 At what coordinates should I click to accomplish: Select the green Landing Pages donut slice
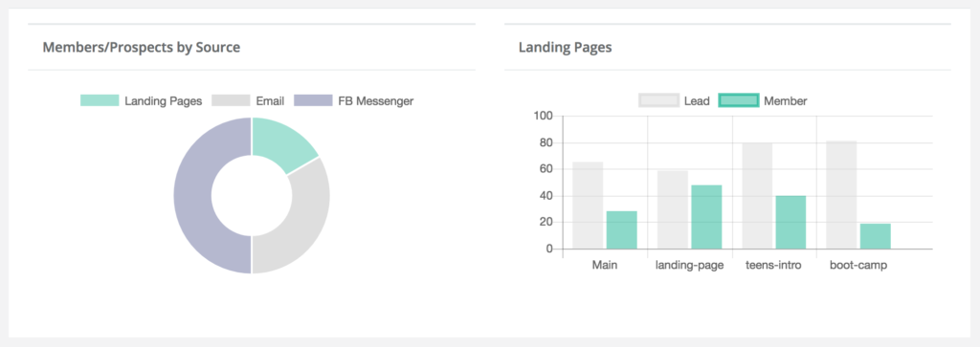point(282,143)
